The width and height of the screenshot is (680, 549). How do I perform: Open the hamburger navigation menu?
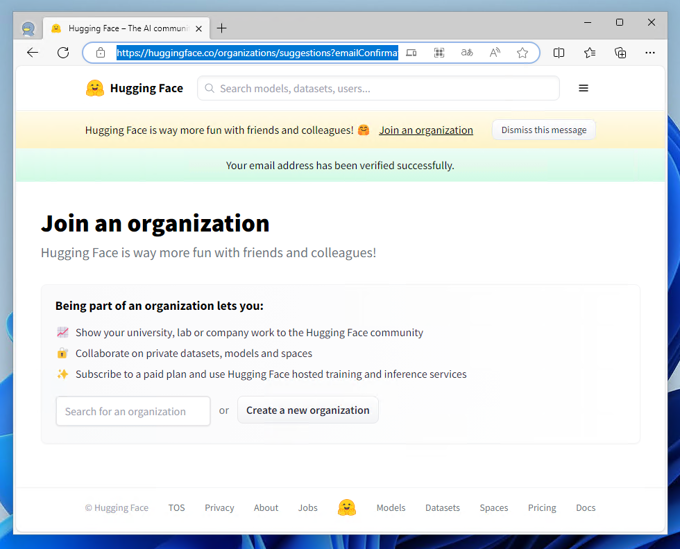tap(583, 88)
